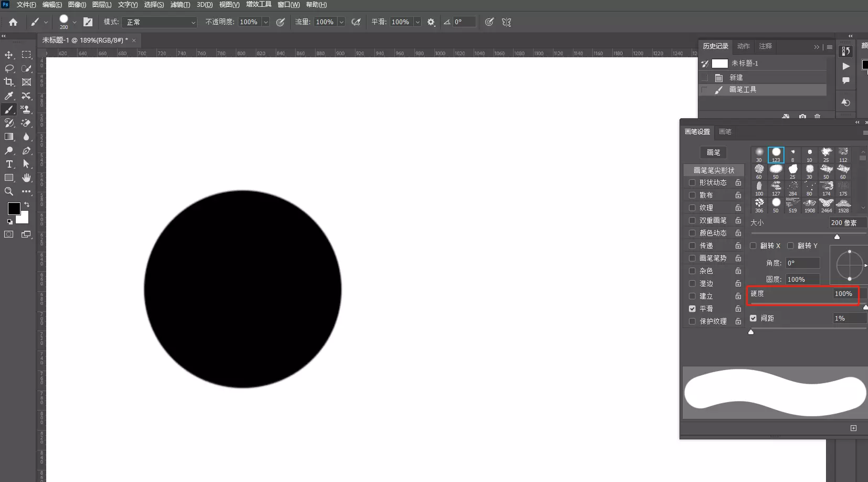Expand the 流量 dropdown arrow
Image resolution: width=868 pixels, height=482 pixels.
pyautogui.click(x=341, y=22)
